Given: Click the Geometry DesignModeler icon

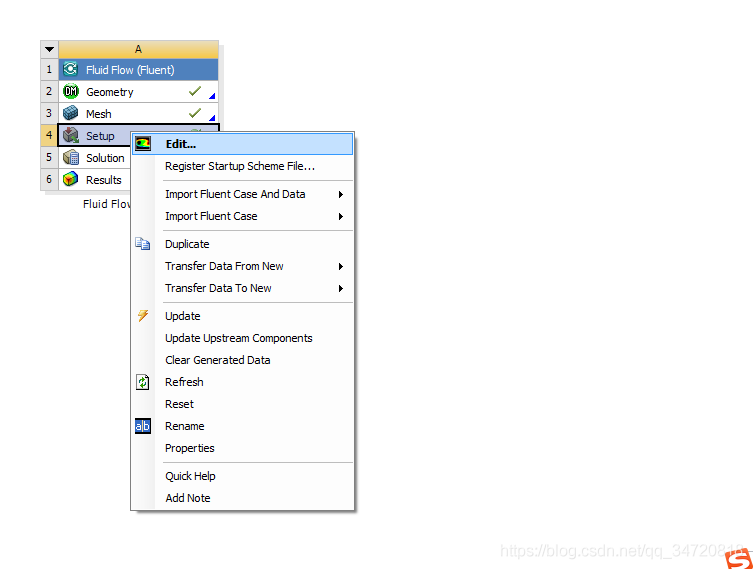Looking at the screenshot, I should (x=71, y=91).
